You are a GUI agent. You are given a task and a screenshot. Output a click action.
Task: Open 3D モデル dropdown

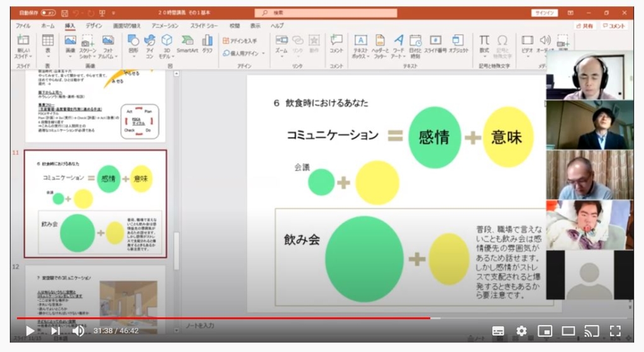[x=167, y=46]
